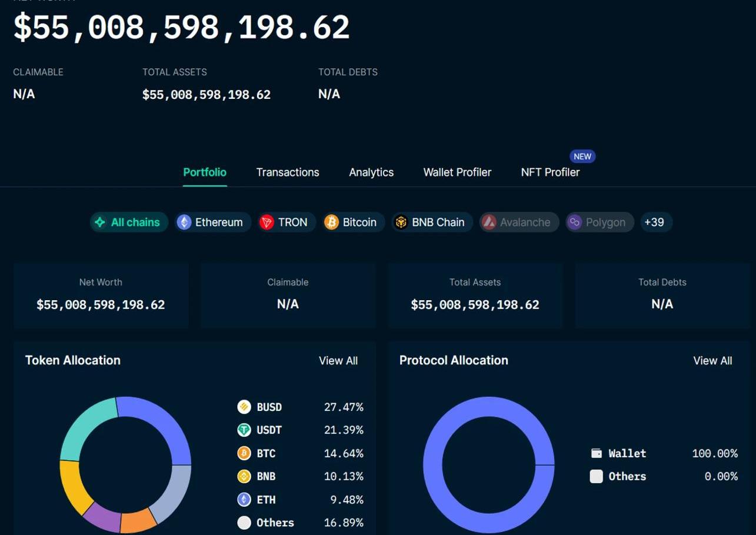This screenshot has height=535, width=756.
Task: Click the Claimable card showing N/A
Action: pyautogui.click(x=288, y=295)
